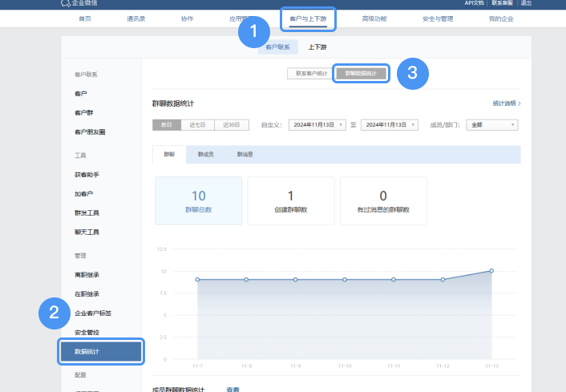Switch to the 群成员 tab
566x392 pixels.
click(x=208, y=154)
